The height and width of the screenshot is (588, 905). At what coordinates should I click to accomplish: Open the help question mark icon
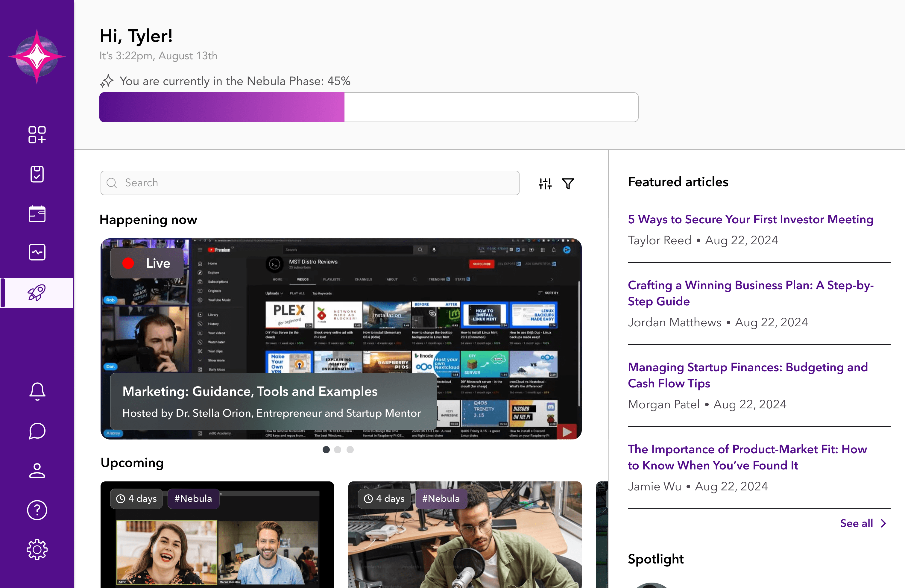point(37,510)
